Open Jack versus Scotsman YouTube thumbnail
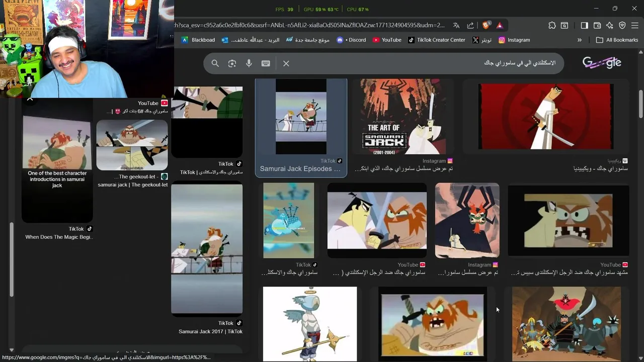 click(x=377, y=220)
